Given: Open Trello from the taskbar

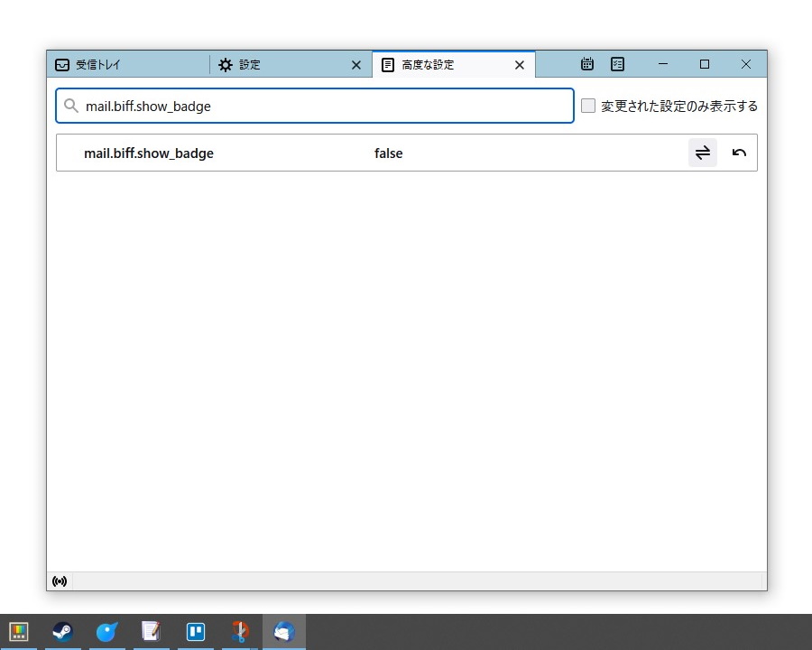Looking at the screenshot, I should click(x=195, y=631).
